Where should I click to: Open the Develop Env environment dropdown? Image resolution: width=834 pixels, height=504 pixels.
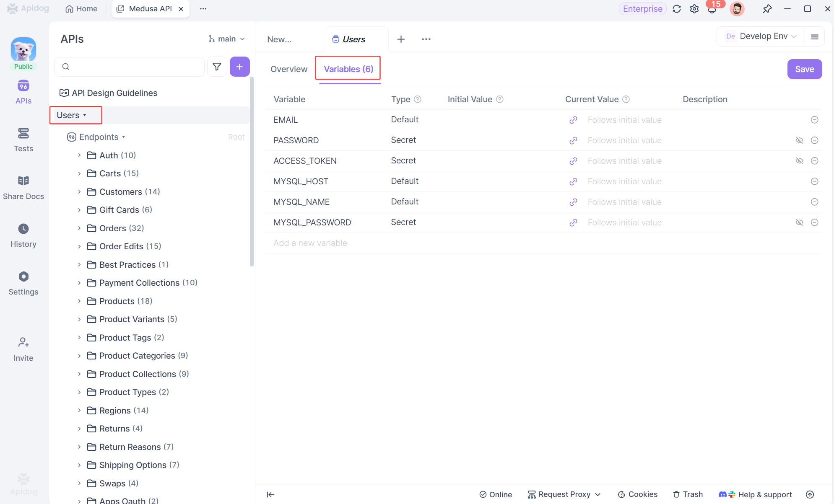pos(761,36)
